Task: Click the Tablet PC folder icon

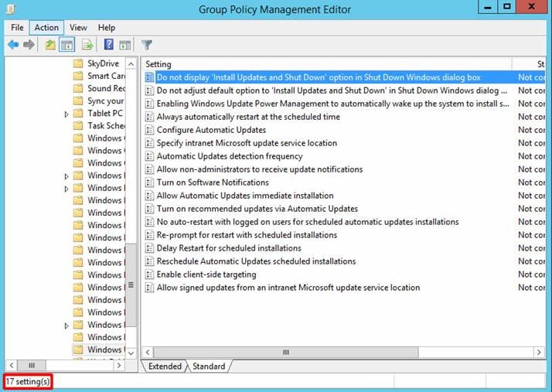Action: [78, 114]
